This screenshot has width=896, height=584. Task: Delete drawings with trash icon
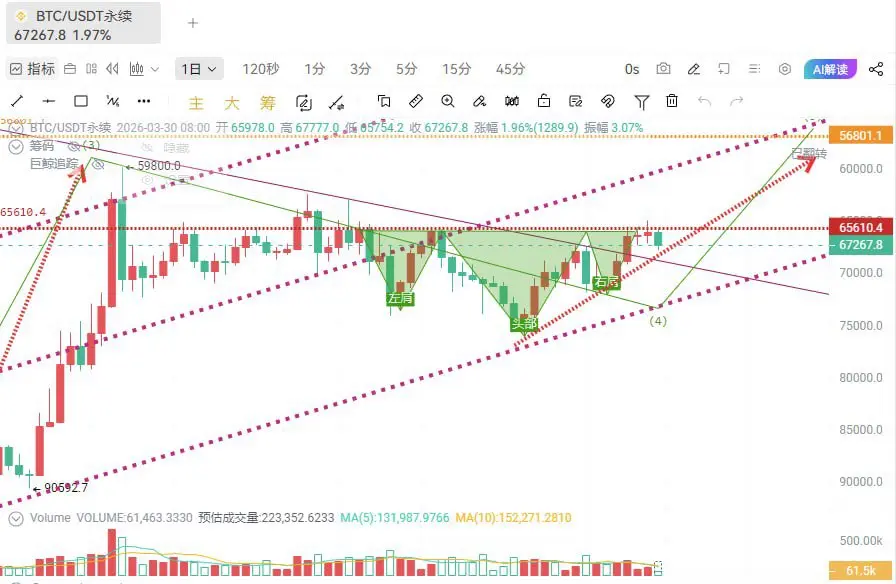point(672,101)
